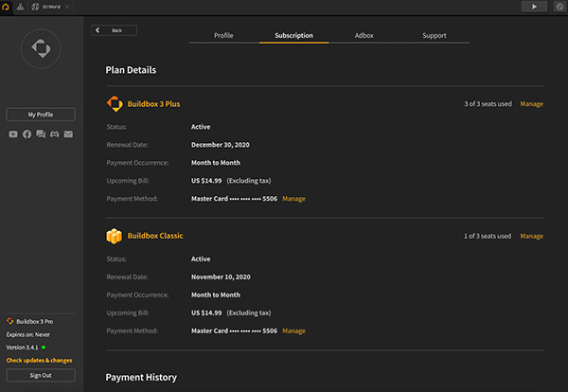568x392 pixels.
Task: Open the email envelope icon
Action: (x=68, y=134)
